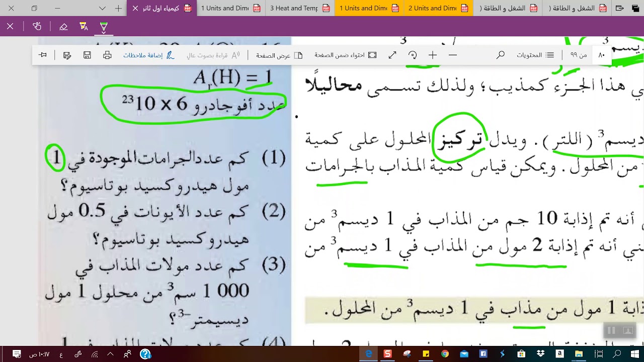Open a new browser tab with plus
The image size is (644, 362).
(x=118, y=8)
